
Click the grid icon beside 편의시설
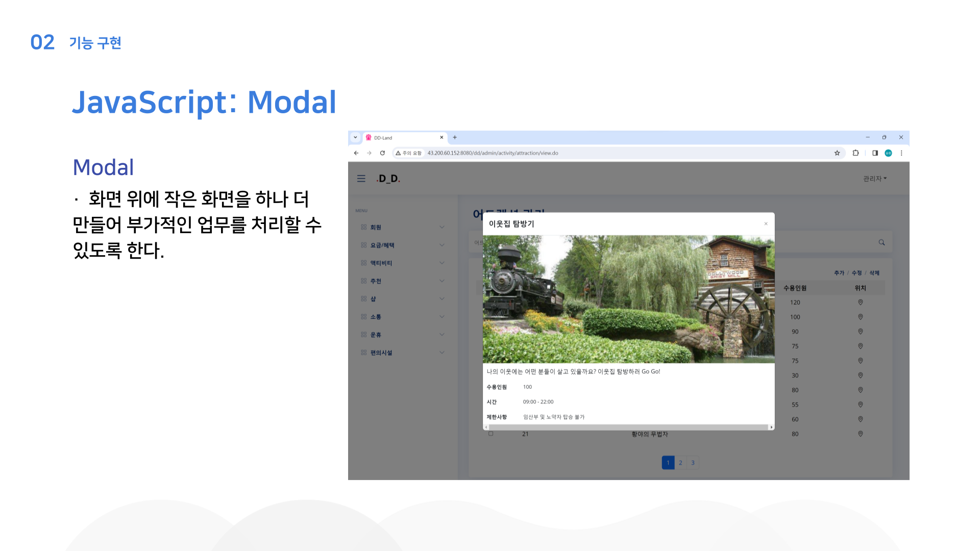coord(364,353)
